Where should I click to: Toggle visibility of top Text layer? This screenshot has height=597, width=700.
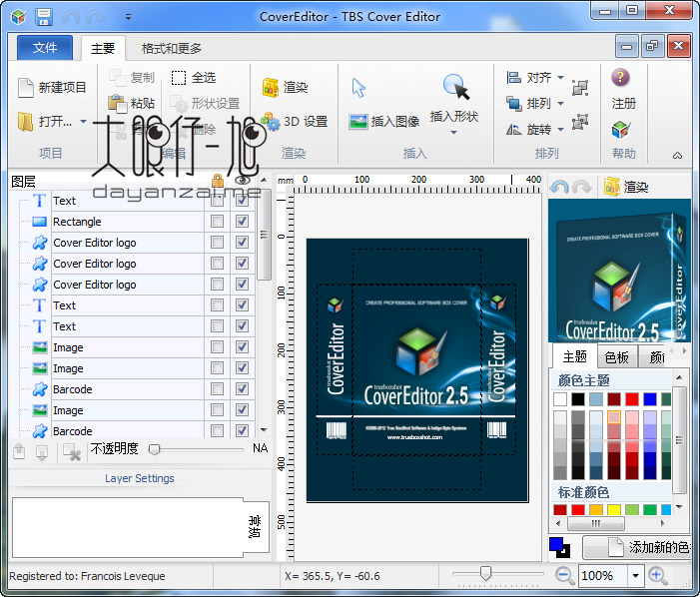pyautogui.click(x=242, y=201)
